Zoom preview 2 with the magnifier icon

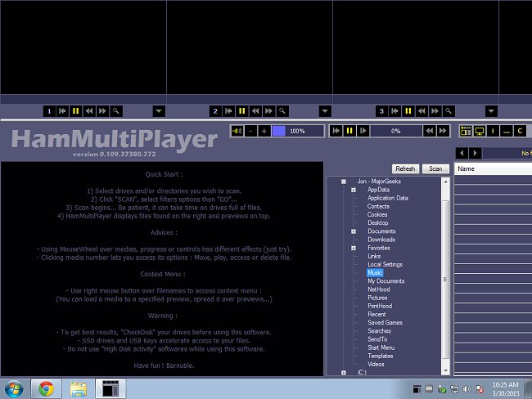pos(282,111)
